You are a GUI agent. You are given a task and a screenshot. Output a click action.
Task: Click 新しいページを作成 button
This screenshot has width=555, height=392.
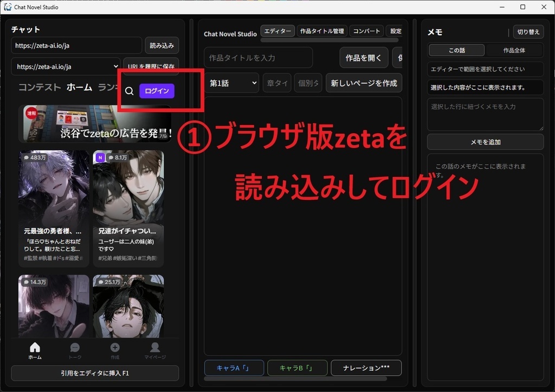point(364,83)
